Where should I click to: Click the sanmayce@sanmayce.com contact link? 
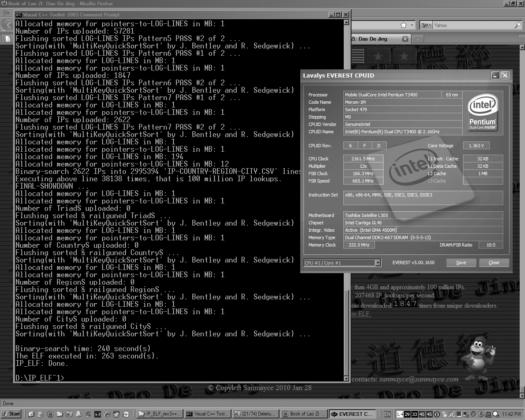tap(419, 379)
